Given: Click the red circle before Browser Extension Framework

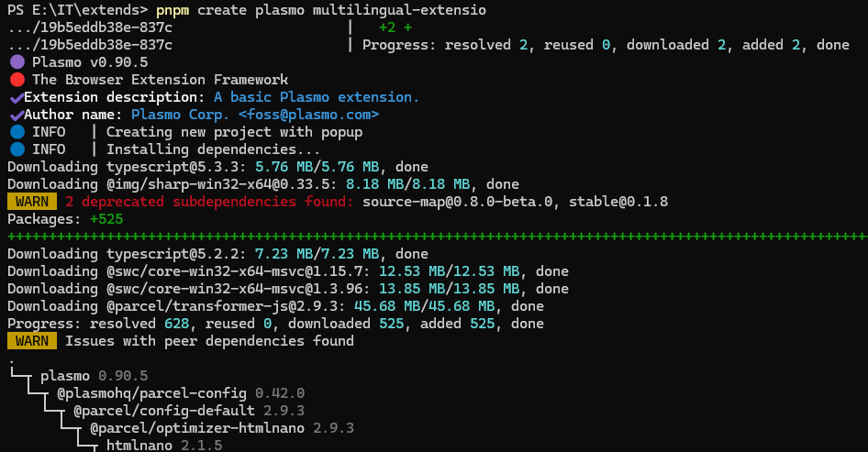Looking at the screenshot, I should point(17,80).
